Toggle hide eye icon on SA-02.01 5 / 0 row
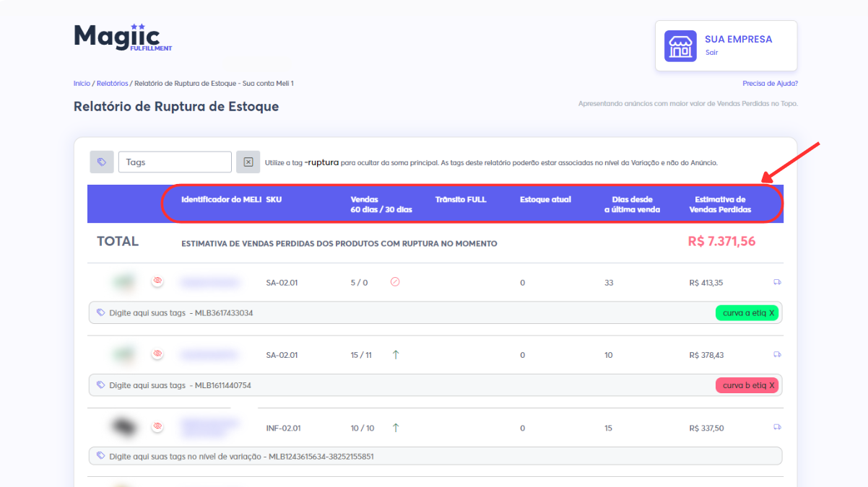Screen dimensions: 868x487 click(x=157, y=281)
